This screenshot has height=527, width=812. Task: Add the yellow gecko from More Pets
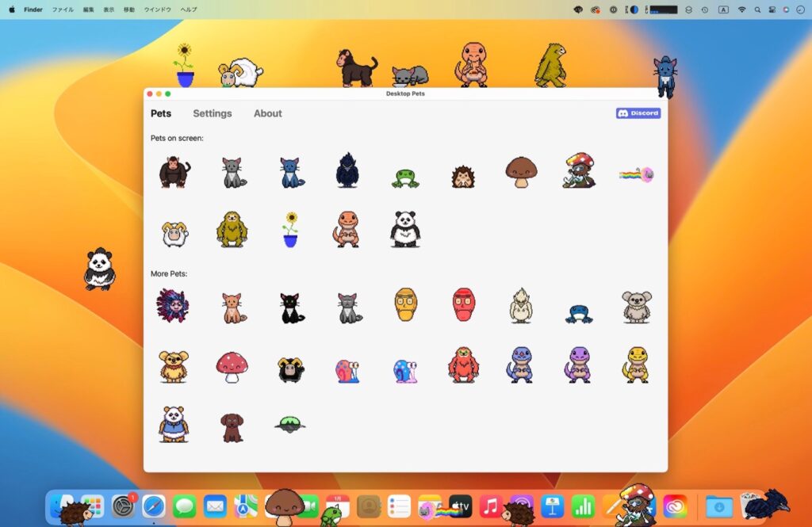pyautogui.click(x=635, y=366)
